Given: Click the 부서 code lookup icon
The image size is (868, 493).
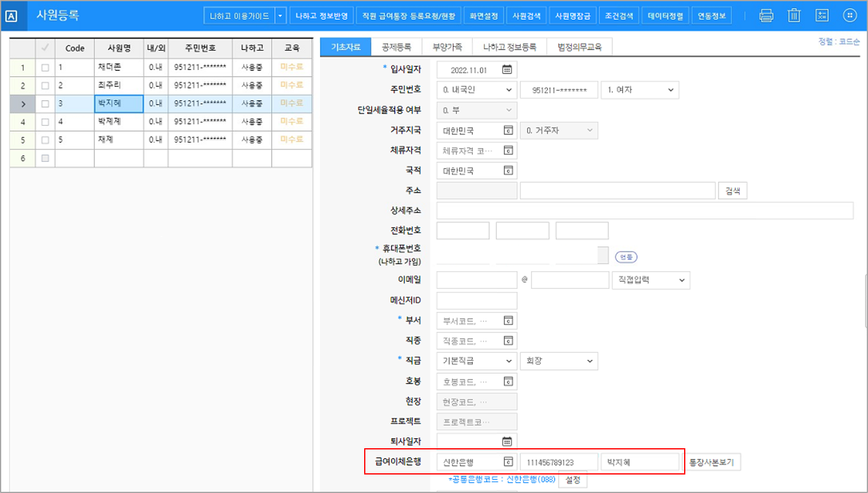Looking at the screenshot, I should [x=508, y=321].
